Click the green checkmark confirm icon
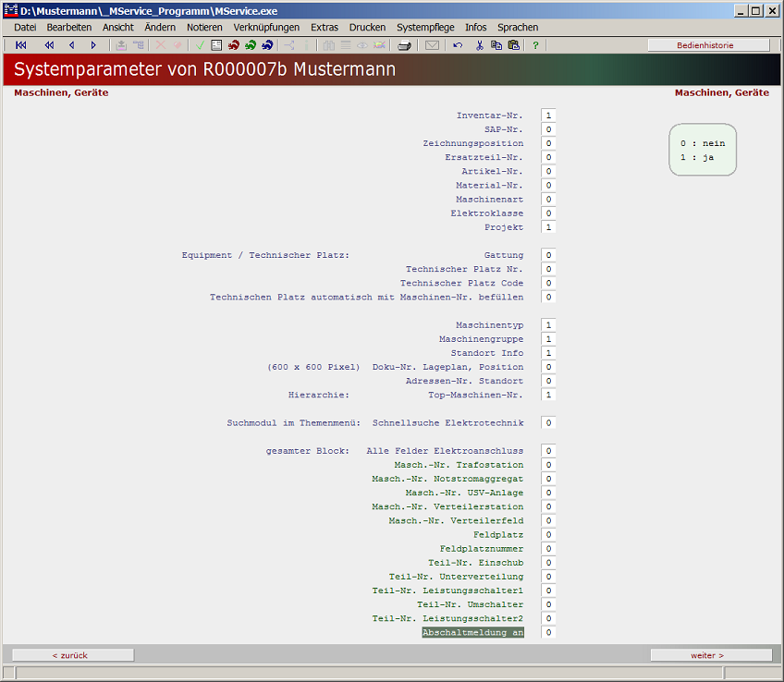The height and width of the screenshot is (682, 784). coord(200,45)
